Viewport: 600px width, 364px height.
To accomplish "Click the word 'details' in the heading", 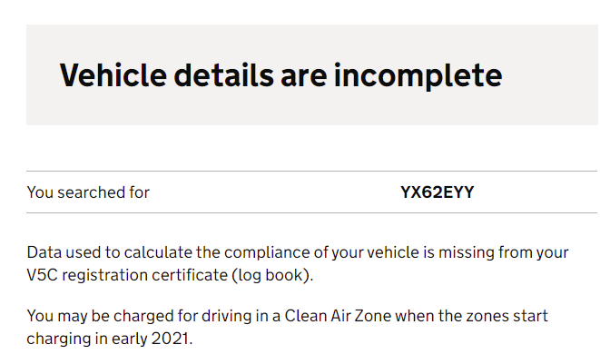I will (x=227, y=74).
